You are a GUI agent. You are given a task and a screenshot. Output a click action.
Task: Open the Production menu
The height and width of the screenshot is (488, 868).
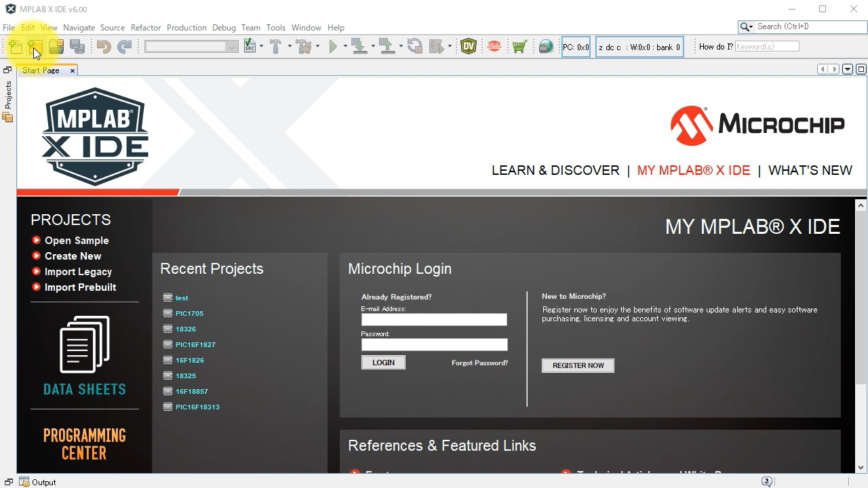tap(186, 28)
